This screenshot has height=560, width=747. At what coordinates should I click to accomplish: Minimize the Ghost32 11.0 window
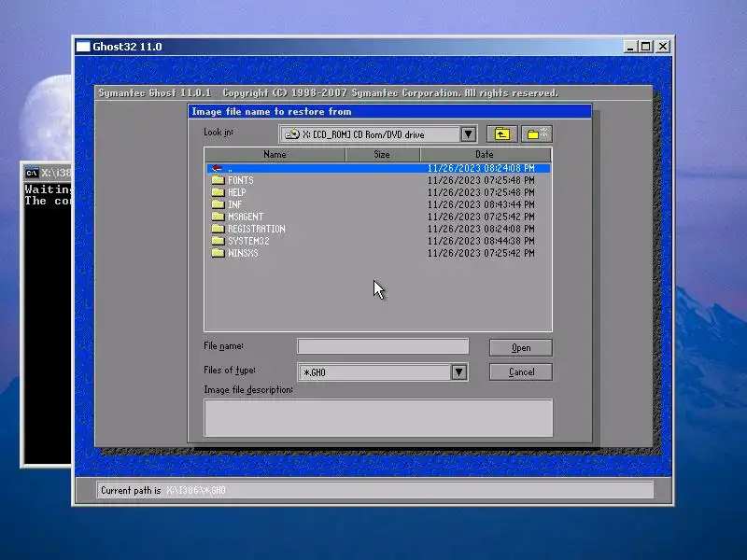[x=630, y=46]
